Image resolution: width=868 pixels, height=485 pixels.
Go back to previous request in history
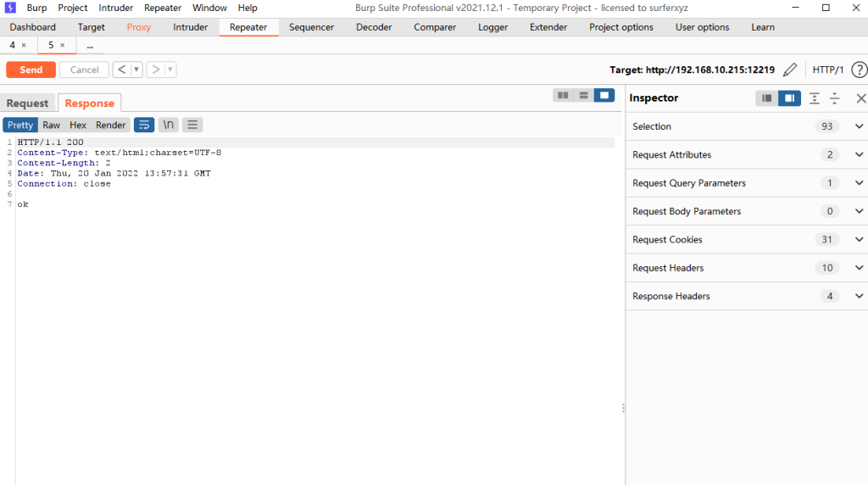[x=122, y=70]
